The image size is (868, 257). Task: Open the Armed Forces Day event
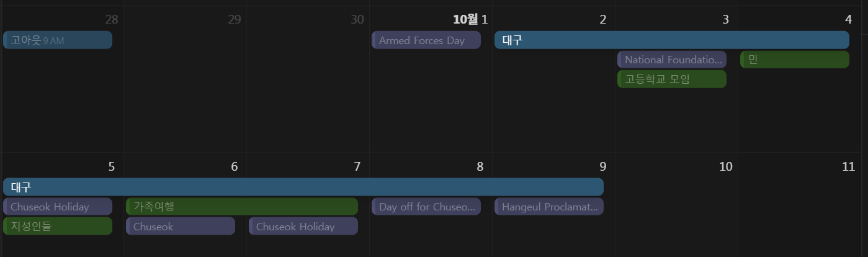(x=426, y=40)
